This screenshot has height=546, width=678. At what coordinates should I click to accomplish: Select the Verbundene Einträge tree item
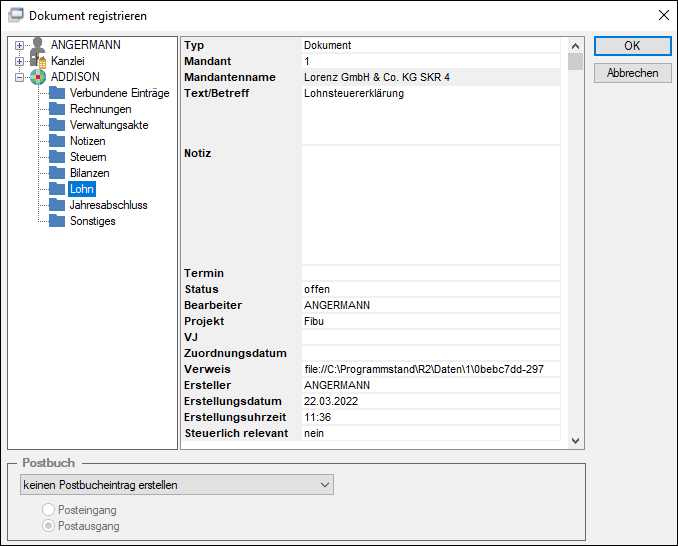pos(119,93)
